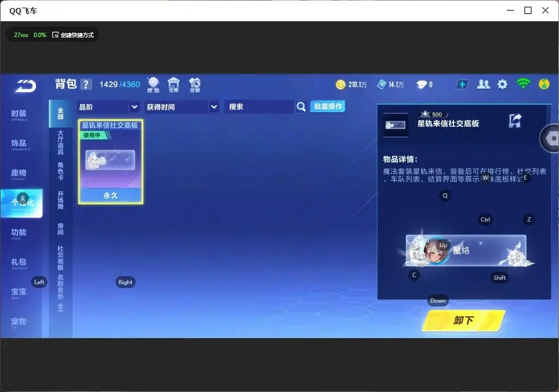Click the 0.0% packet loss indicator

40,35
